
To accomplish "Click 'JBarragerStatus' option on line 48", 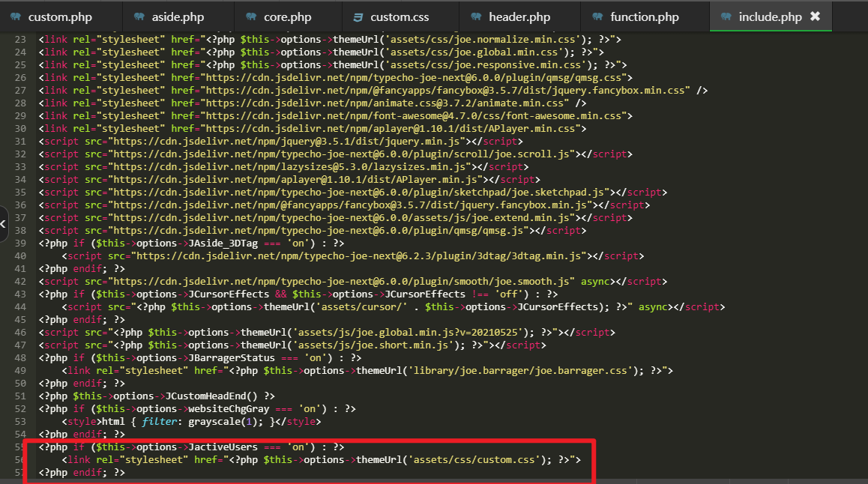I will [x=232, y=357].
